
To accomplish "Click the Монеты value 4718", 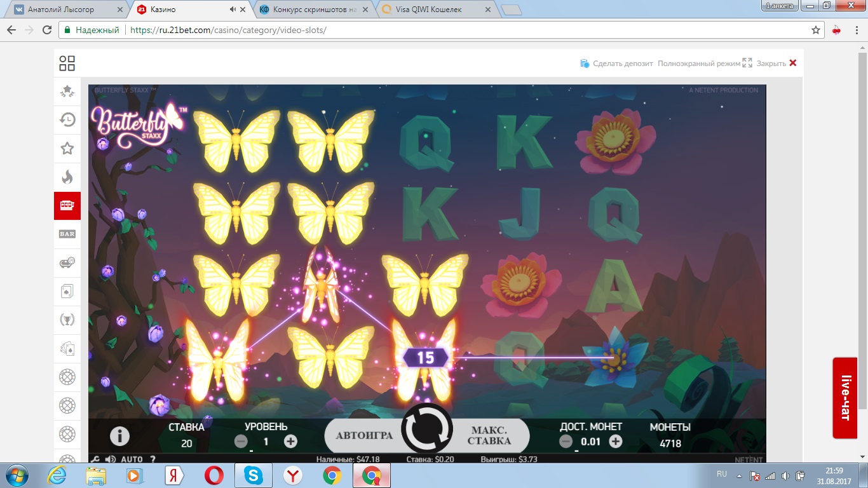I will coord(670,444).
